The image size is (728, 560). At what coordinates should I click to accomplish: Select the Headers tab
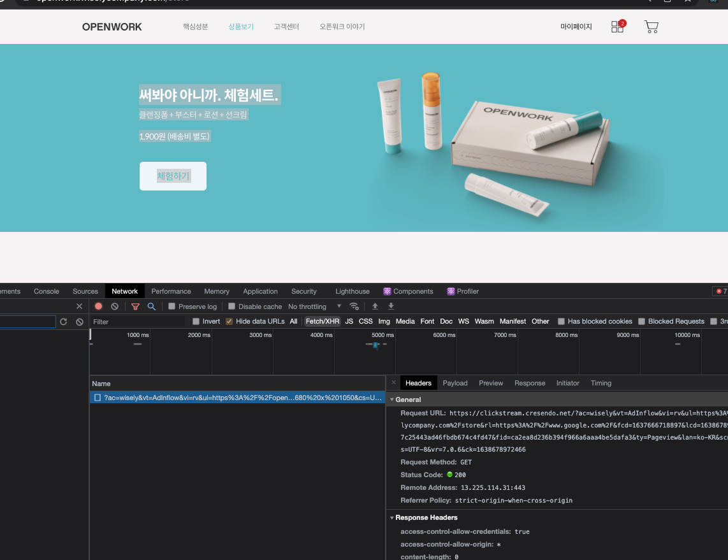418,383
